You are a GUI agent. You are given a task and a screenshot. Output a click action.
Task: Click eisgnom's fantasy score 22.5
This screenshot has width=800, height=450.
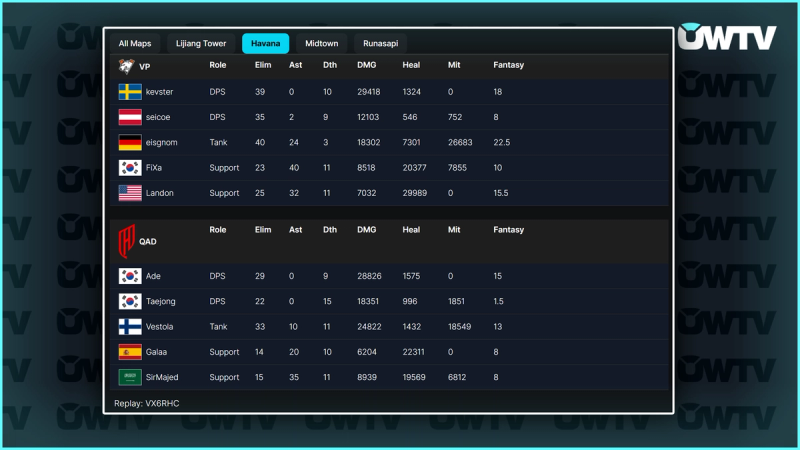[502, 142]
